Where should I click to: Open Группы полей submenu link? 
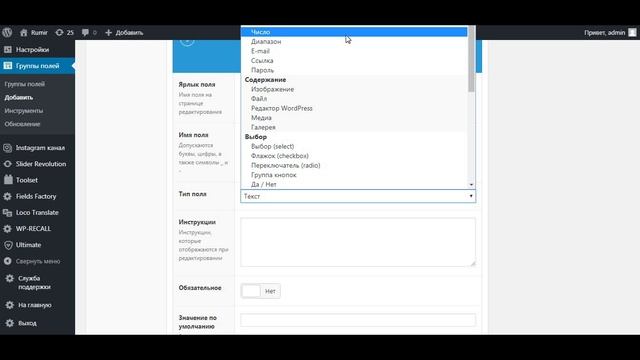24,84
